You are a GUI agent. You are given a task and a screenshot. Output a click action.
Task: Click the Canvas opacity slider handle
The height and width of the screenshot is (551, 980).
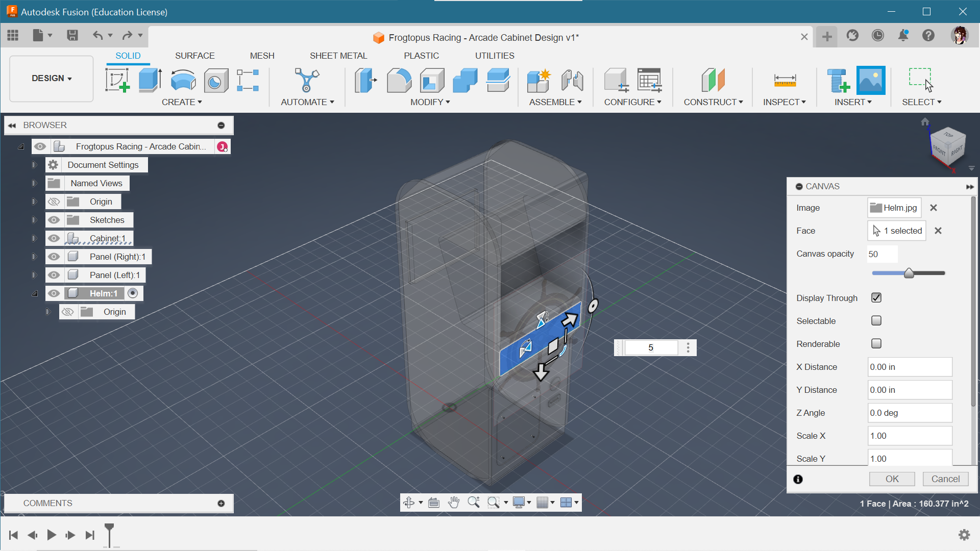[909, 273]
